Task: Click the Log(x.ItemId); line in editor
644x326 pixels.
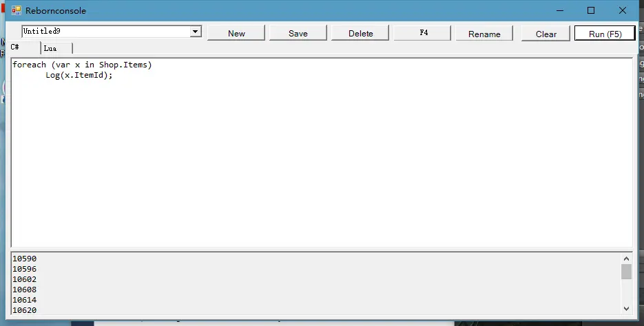Action: pos(79,76)
